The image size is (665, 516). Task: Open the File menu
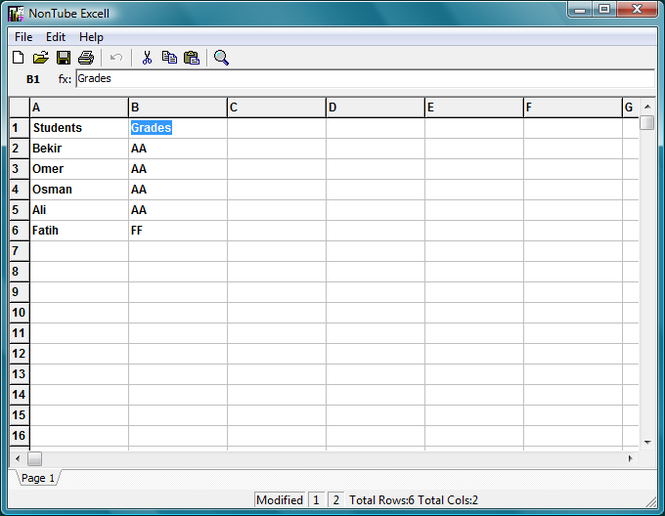[23, 37]
